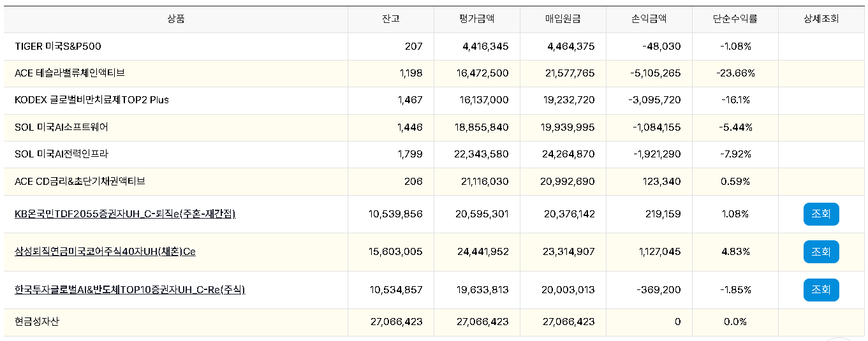Click loss amount -48,030
This screenshot has width=868, height=341.
(x=662, y=47)
